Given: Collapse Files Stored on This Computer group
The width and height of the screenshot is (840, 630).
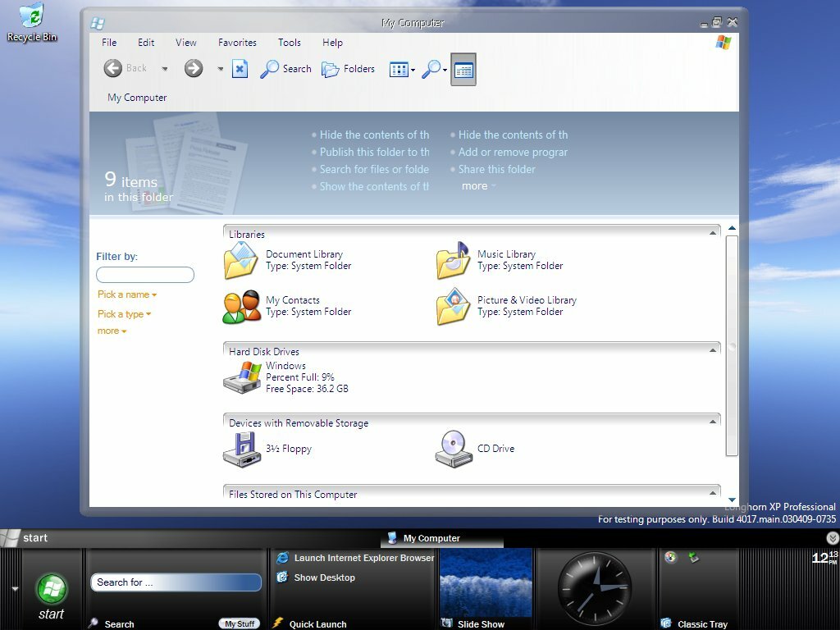Looking at the screenshot, I should coord(713,493).
